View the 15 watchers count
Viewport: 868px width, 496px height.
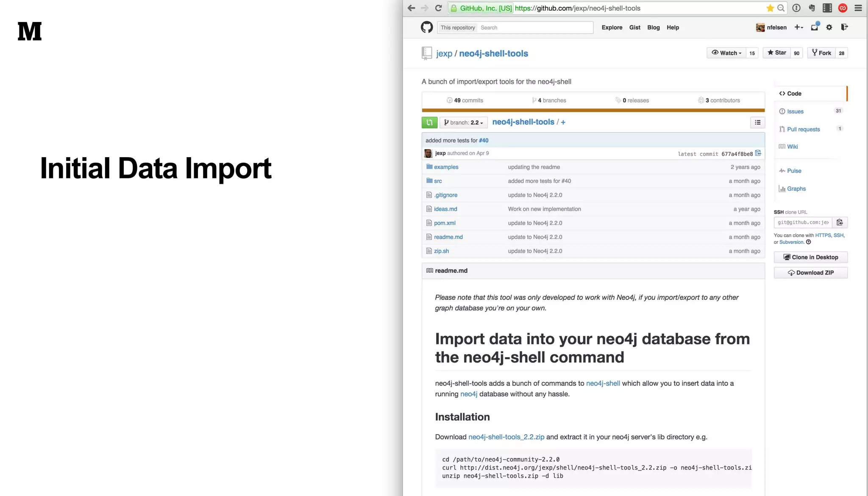pos(752,53)
